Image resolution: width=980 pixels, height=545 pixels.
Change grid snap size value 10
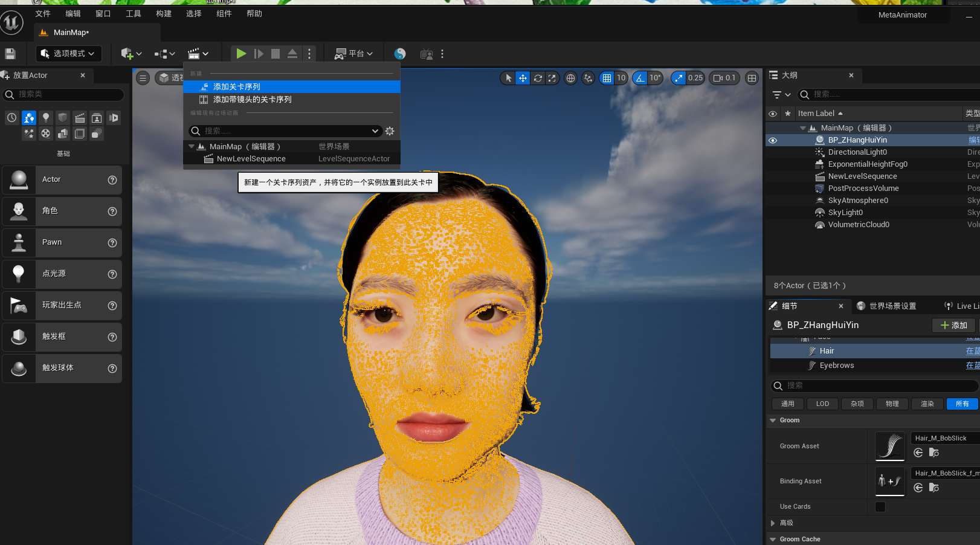pyautogui.click(x=621, y=78)
